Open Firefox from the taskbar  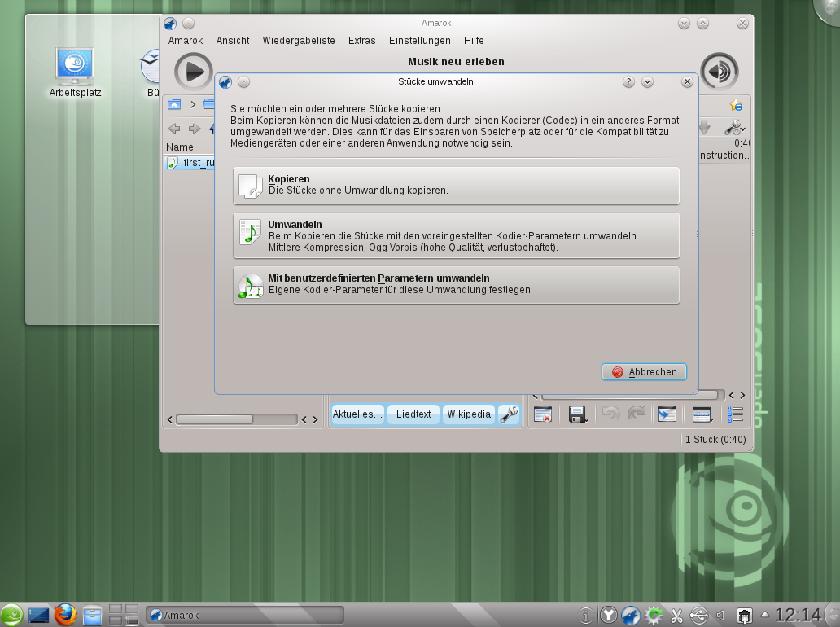(x=65, y=615)
